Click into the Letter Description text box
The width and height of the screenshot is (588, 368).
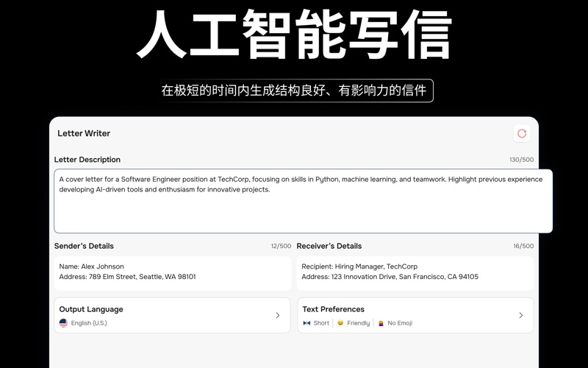303,201
